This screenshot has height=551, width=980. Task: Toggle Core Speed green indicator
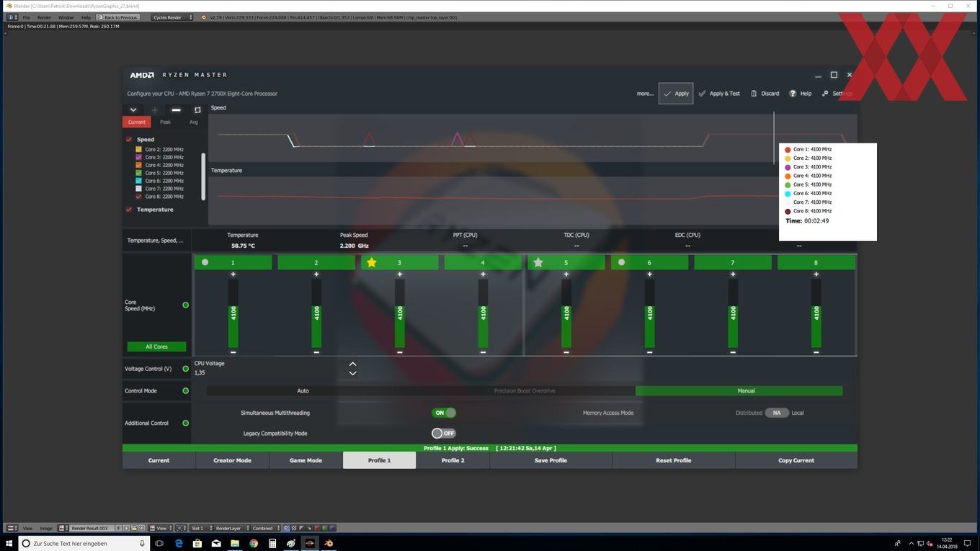[x=185, y=305]
